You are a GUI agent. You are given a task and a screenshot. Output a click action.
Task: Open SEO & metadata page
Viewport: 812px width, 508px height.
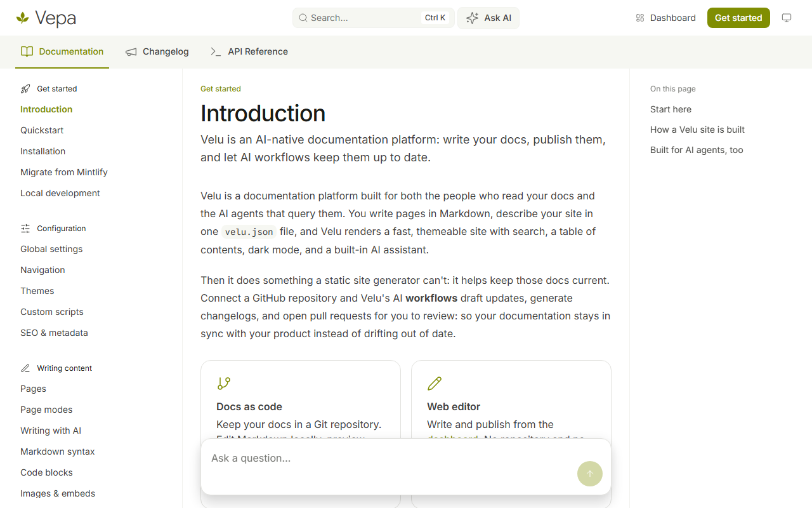54,333
